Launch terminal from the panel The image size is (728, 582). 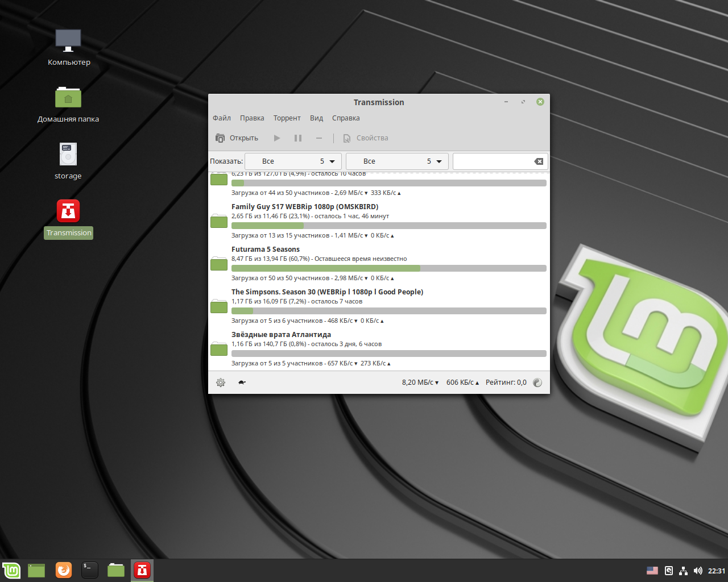[90, 570]
